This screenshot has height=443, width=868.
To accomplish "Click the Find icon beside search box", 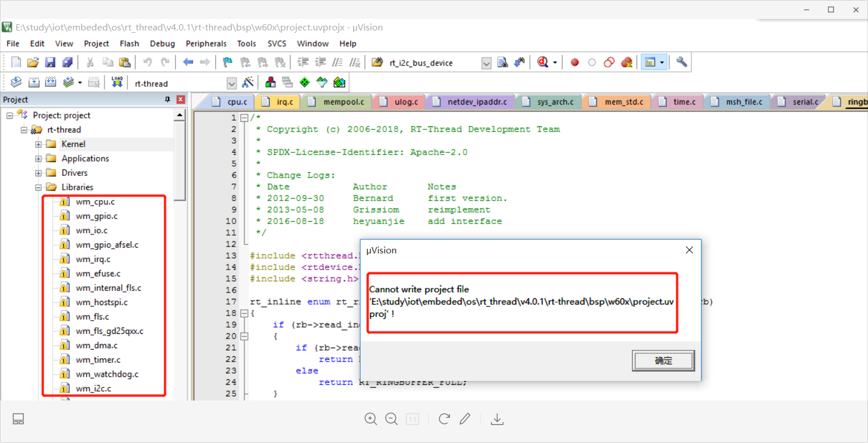I will 502,63.
